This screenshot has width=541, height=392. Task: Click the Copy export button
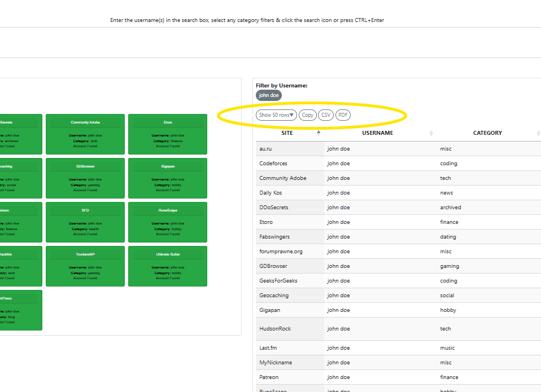point(308,115)
